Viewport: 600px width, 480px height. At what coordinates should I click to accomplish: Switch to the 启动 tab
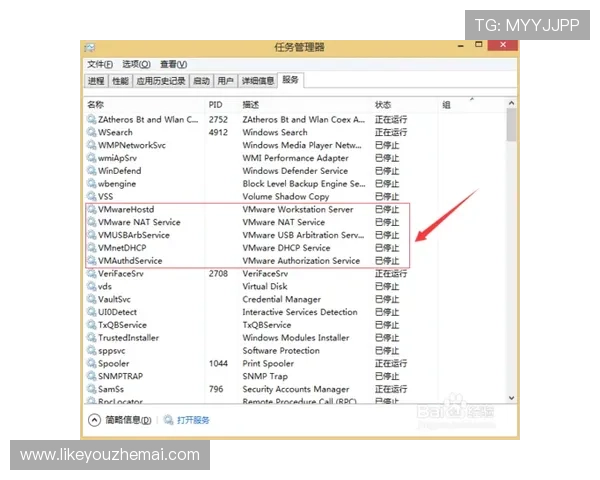201,81
